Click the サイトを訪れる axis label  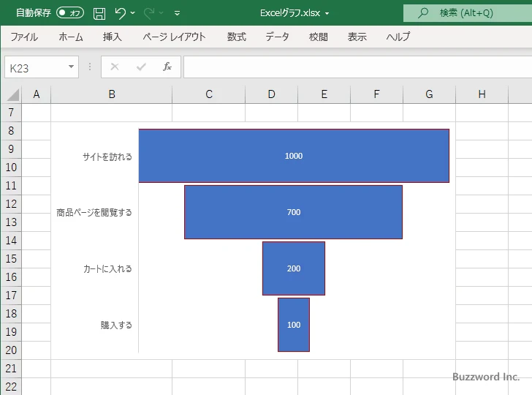tap(107, 157)
